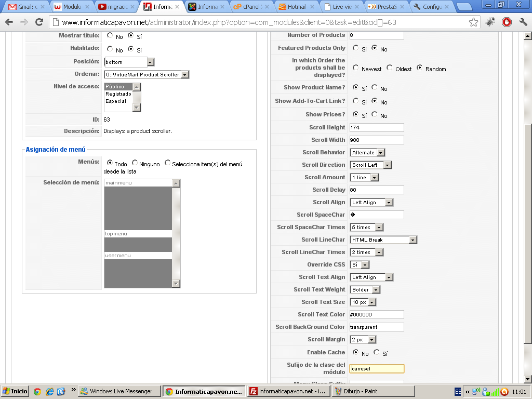Open the Scroll Behavior dropdown

(367, 153)
